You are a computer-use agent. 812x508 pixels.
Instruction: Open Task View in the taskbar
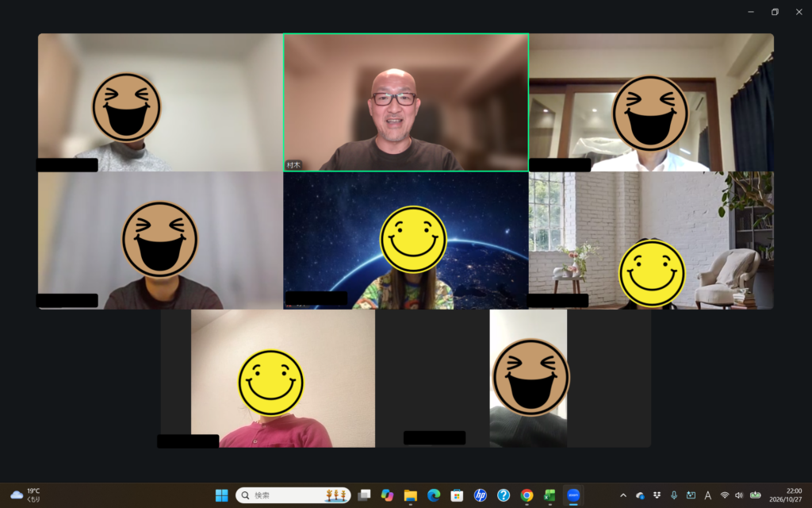click(x=364, y=495)
